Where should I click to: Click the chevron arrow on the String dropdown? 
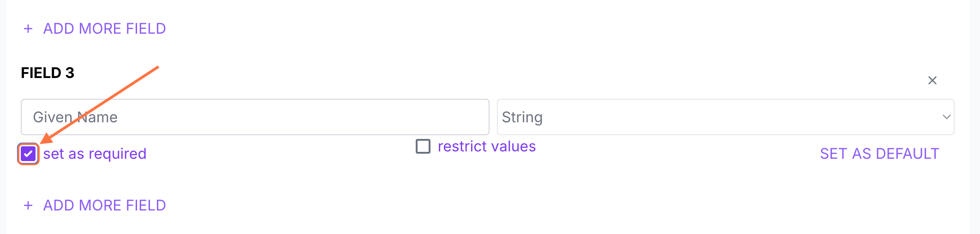coord(946,117)
